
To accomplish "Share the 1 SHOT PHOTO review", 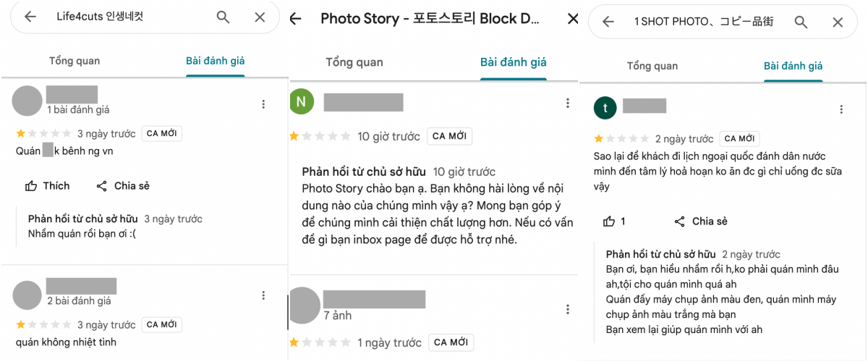I will click(700, 222).
